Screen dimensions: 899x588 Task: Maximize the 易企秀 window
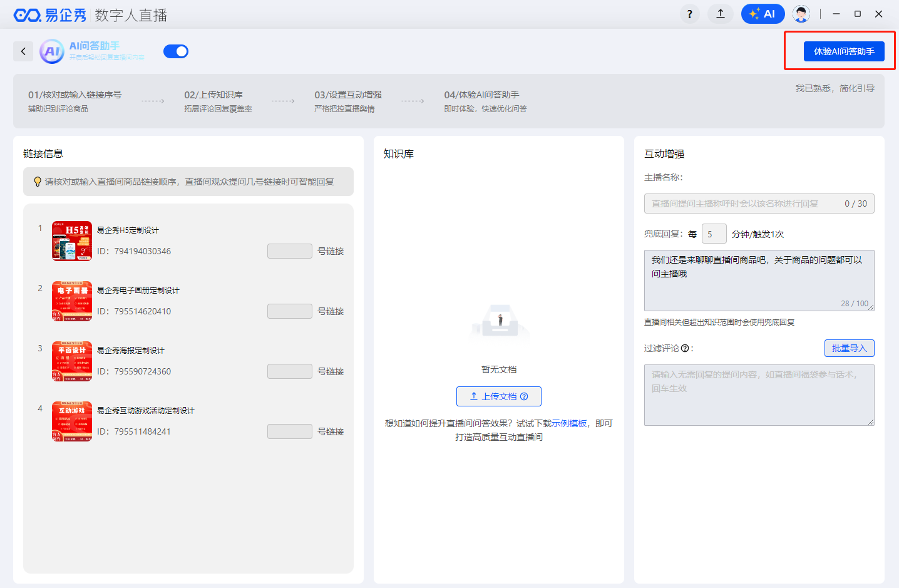point(858,14)
